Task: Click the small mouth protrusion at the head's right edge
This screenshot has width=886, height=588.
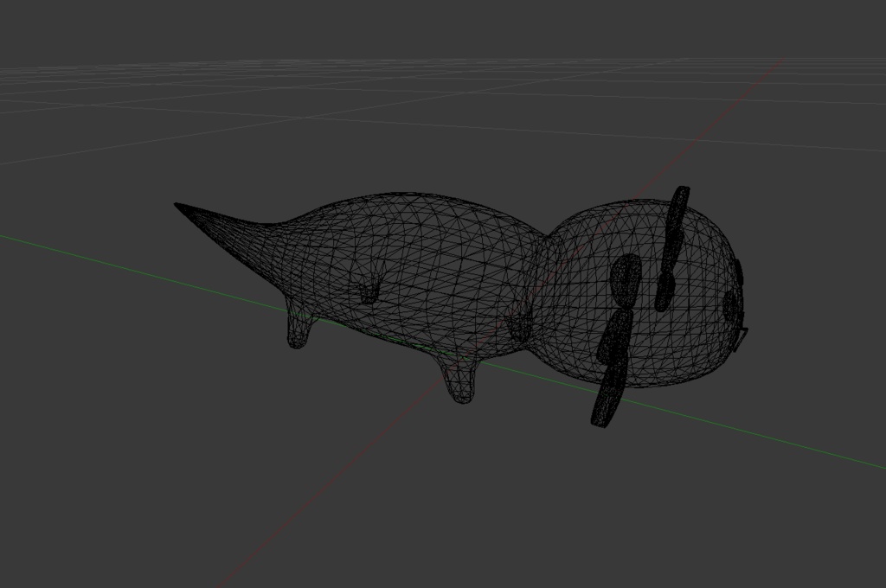Action: click(x=742, y=337)
